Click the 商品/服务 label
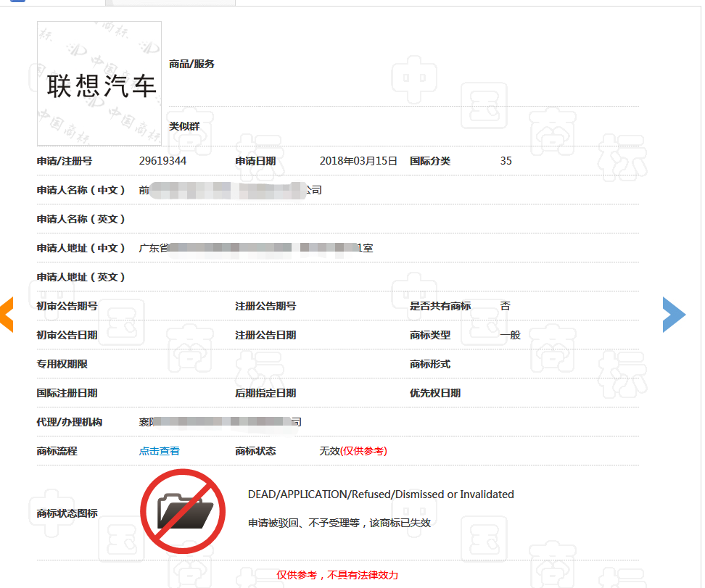The width and height of the screenshot is (705, 588). click(191, 65)
